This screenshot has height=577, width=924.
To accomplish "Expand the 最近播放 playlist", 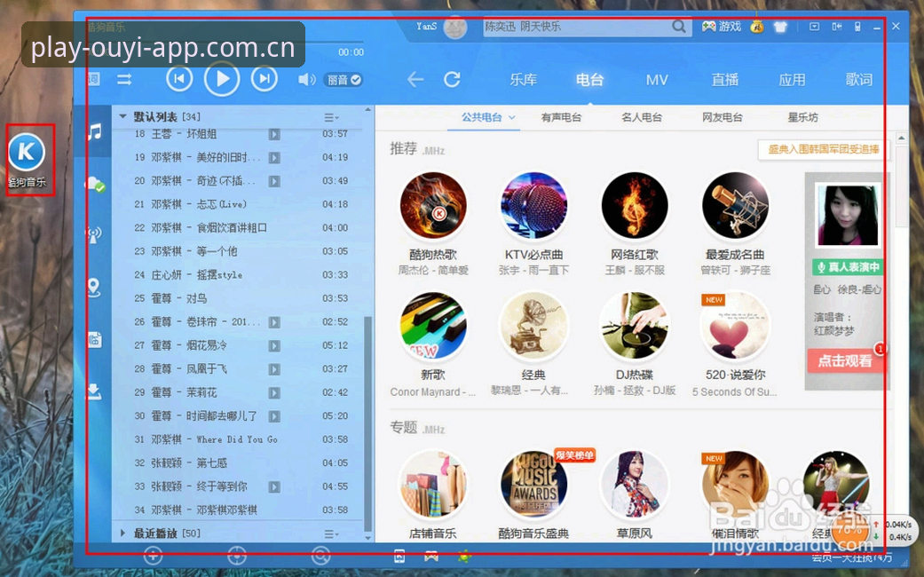I will coord(122,533).
